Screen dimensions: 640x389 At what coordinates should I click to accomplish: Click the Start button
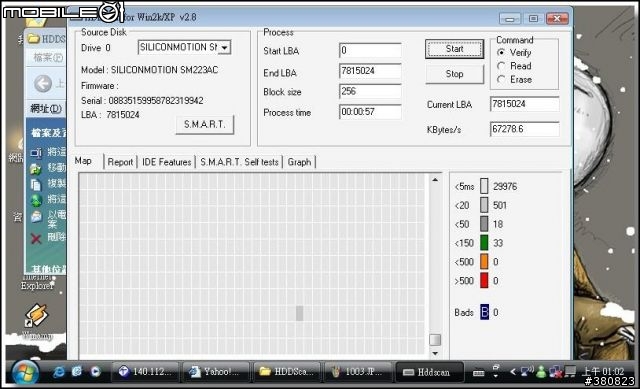(x=454, y=49)
